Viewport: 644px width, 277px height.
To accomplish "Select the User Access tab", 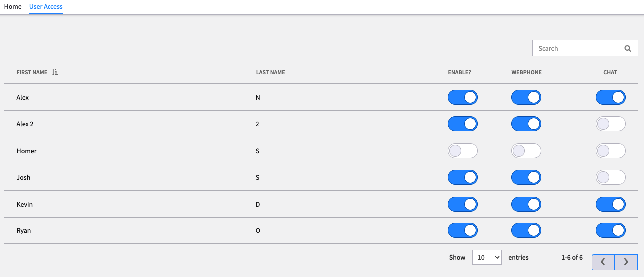I will coord(46,7).
